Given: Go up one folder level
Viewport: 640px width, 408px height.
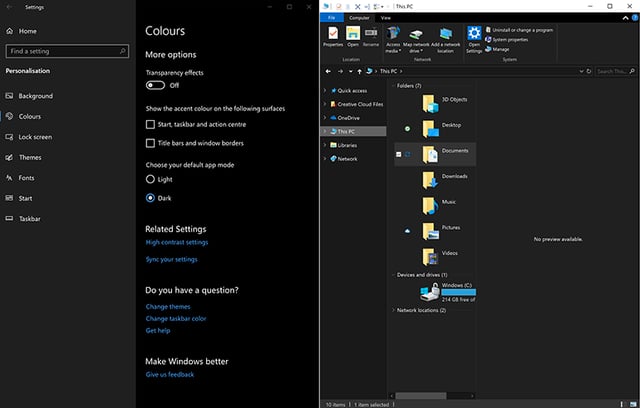Looking at the screenshot, I should (x=359, y=71).
